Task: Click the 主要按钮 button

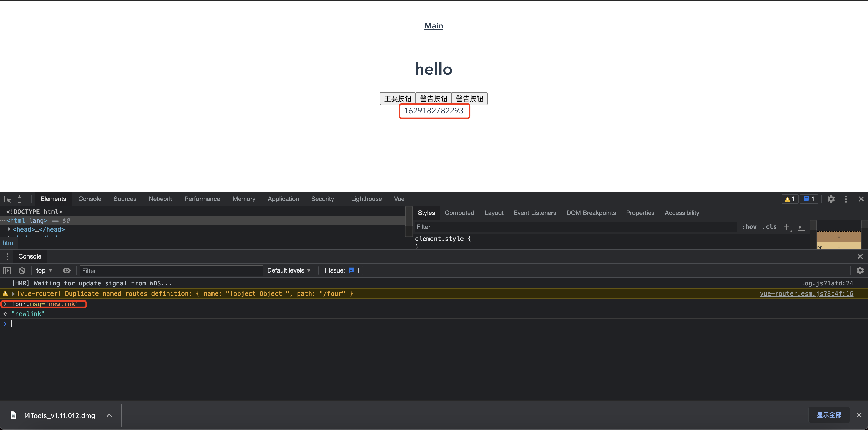Action: pos(398,99)
